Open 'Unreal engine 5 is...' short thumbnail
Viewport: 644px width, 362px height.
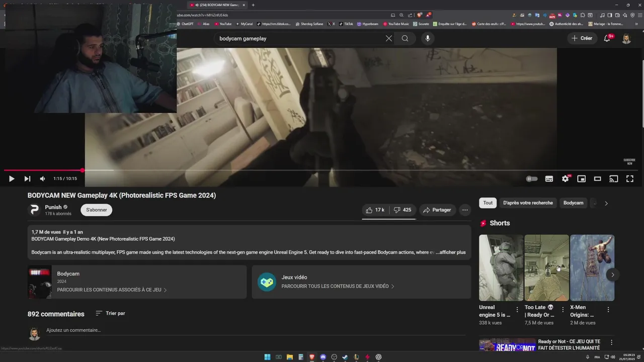click(501, 268)
